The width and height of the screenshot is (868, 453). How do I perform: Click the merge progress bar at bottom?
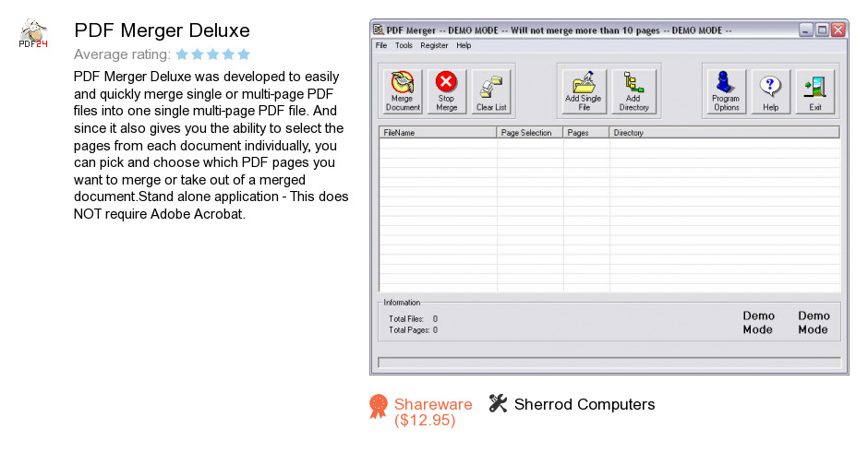click(x=609, y=363)
